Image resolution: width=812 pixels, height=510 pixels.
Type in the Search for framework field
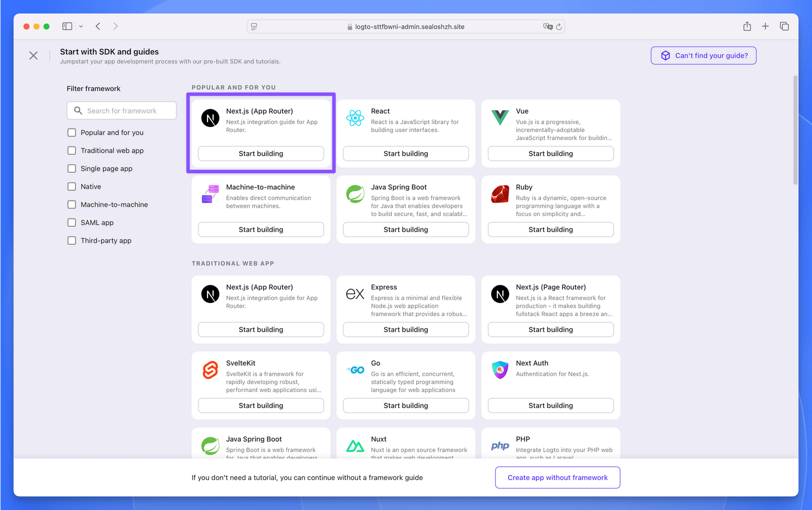pos(121,110)
